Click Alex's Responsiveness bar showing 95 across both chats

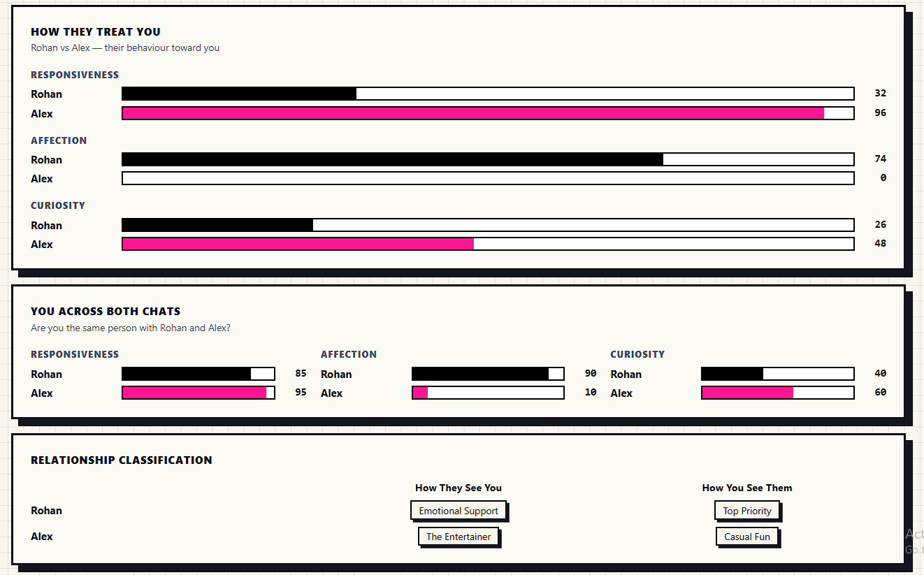[198, 392]
